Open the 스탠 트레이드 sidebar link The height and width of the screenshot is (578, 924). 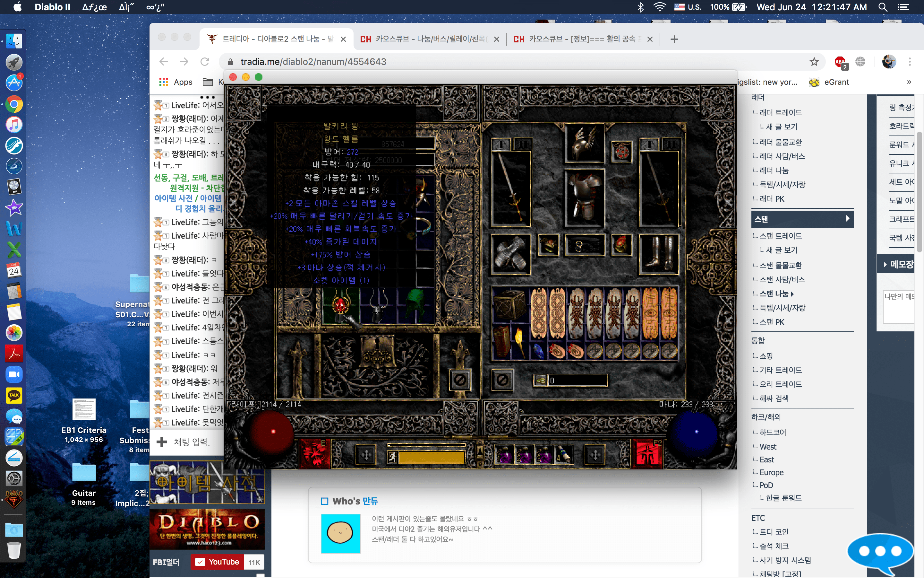[x=781, y=236]
